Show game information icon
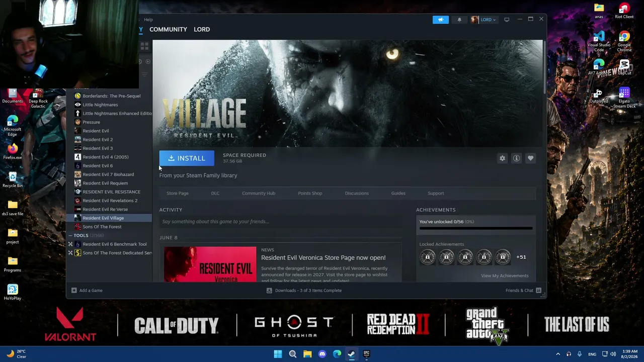 click(x=516, y=158)
